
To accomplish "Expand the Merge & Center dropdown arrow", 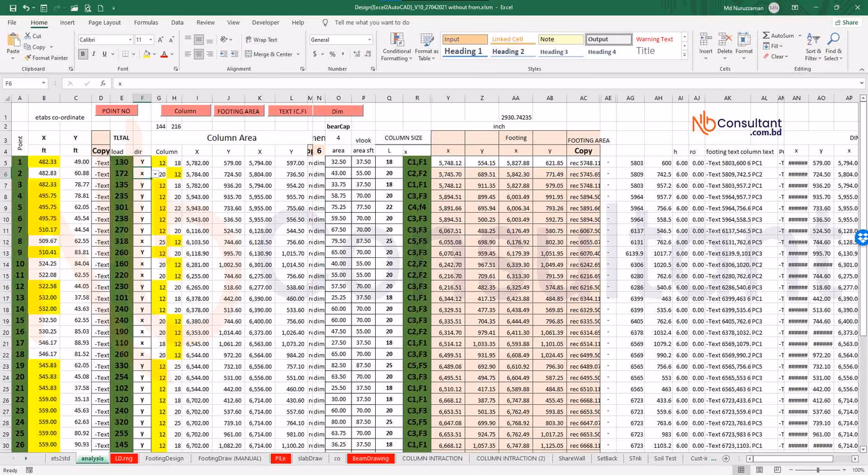I will pyautogui.click(x=298, y=54).
